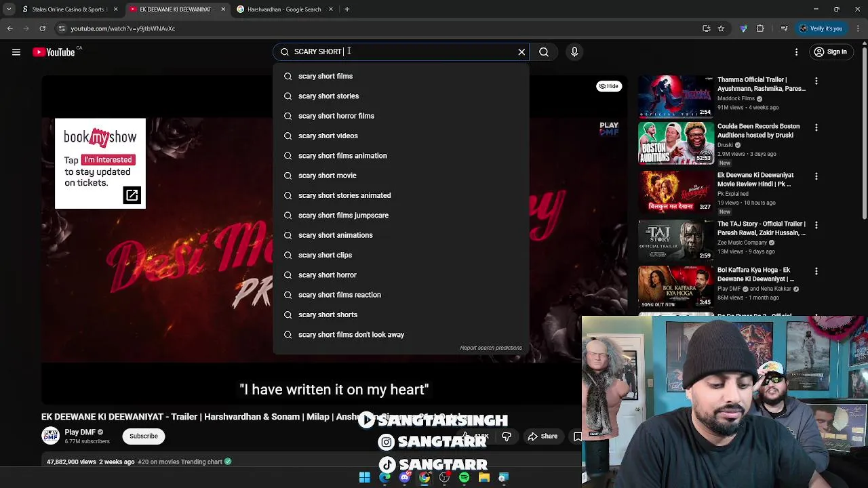
Task: Choose 'scary short shorts' suggestion
Action: [401, 314]
